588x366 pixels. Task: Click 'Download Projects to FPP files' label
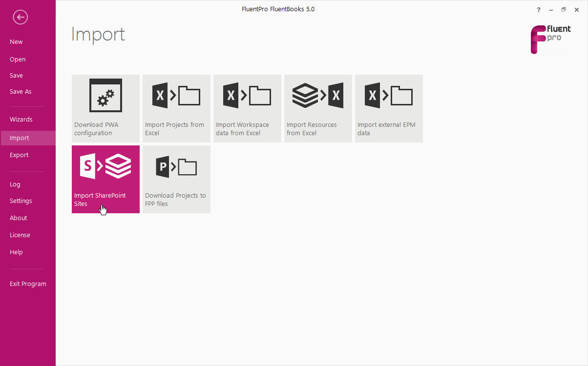pyautogui.click(x=175, y=200)
